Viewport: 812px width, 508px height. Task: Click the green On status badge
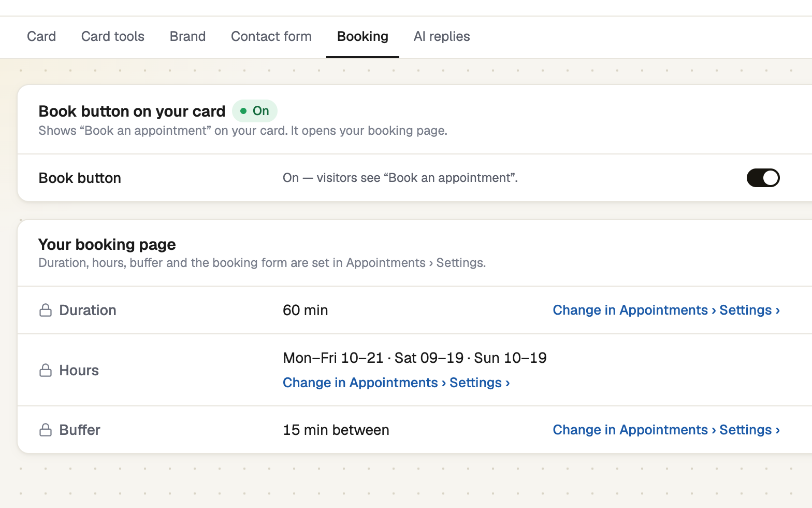coord(255,111)
